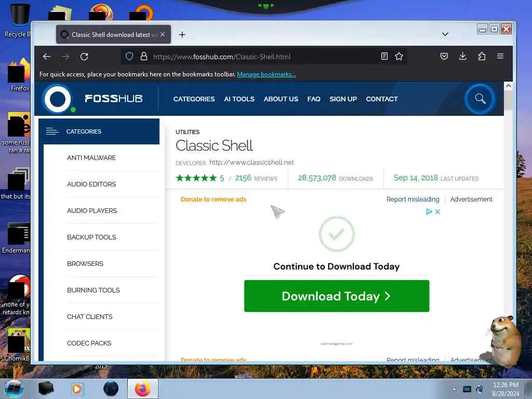The height and width of the screenshot is (399, 532).
Task: Open media player taskbar icon
Action: tap(77, 389)
